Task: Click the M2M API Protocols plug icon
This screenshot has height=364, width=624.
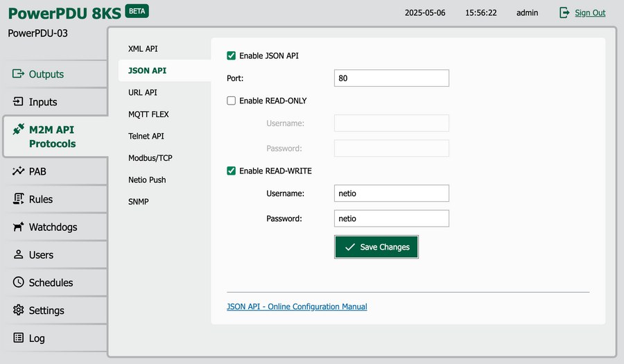Action: (x=18, y=129)
